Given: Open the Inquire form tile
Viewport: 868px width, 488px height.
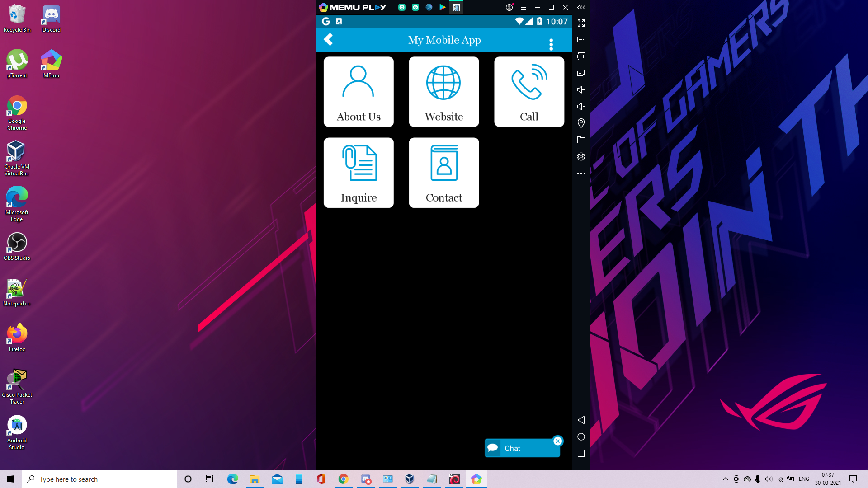Looking at the screenshot, I should (359, 173).
